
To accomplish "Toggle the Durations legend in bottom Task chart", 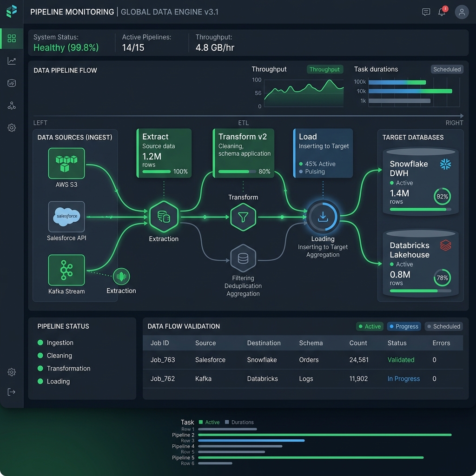I will click(239, 422).
